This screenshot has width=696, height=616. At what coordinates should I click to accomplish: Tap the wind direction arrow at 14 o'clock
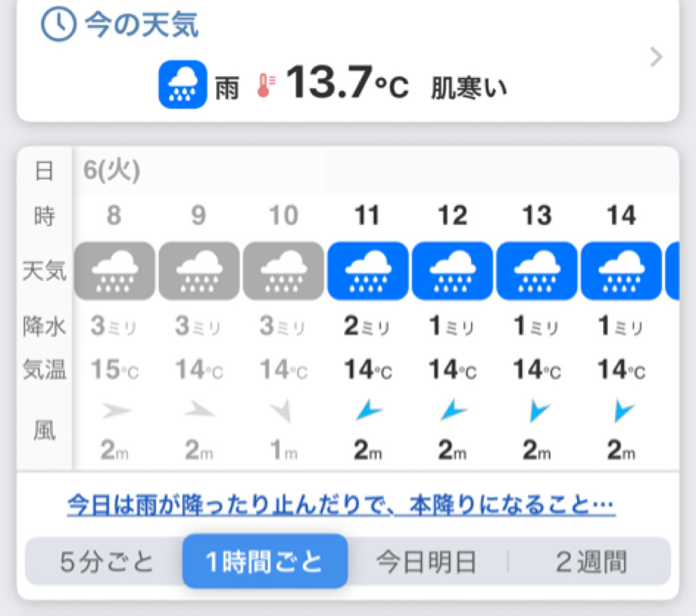(x=623, y=410)
